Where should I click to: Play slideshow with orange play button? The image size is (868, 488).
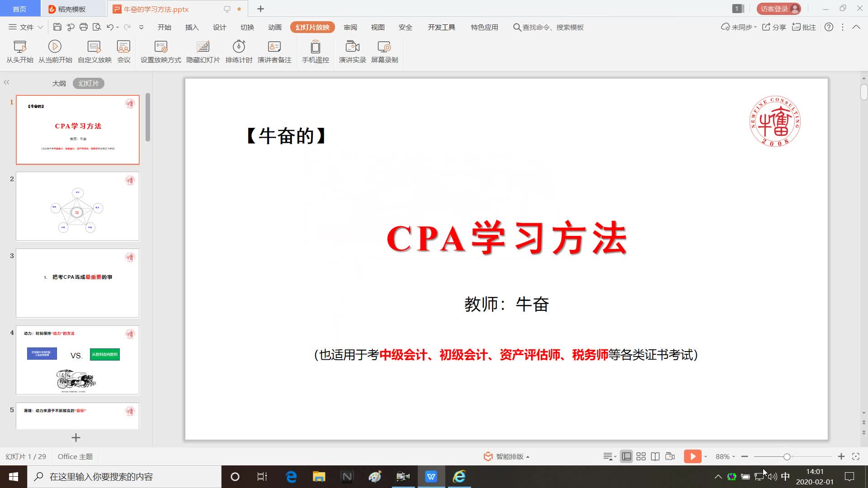coord(693,456)
